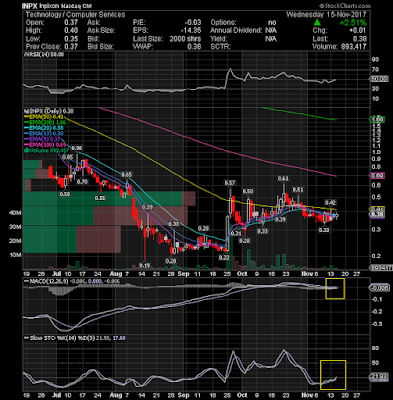The image size is (393, 400).
Task: Click the 0.58 low price annotation
Action: 65,194
